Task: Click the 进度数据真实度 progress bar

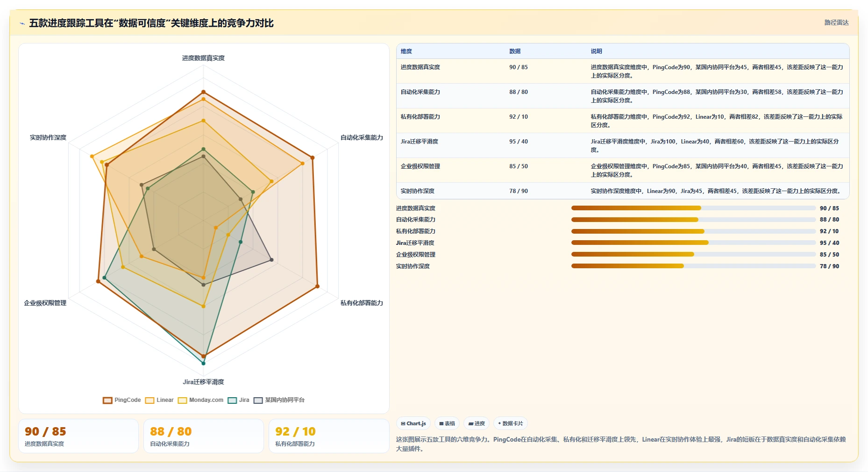Action: [x=693, y=208]
